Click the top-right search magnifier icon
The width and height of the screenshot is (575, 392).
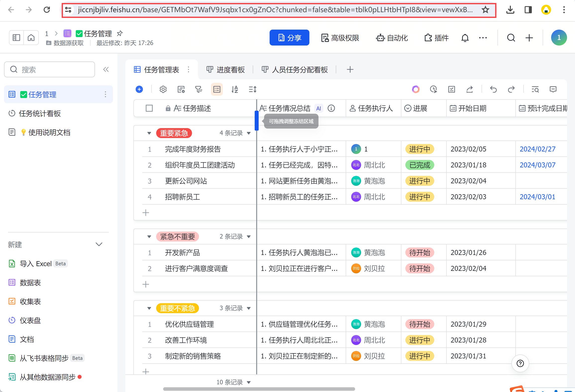(x=511, y=38)
